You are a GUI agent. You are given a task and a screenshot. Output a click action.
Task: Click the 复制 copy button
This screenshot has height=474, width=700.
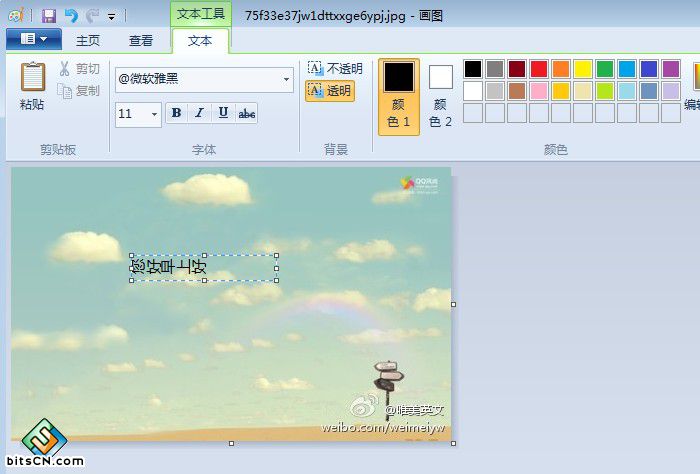pos(79,91)
